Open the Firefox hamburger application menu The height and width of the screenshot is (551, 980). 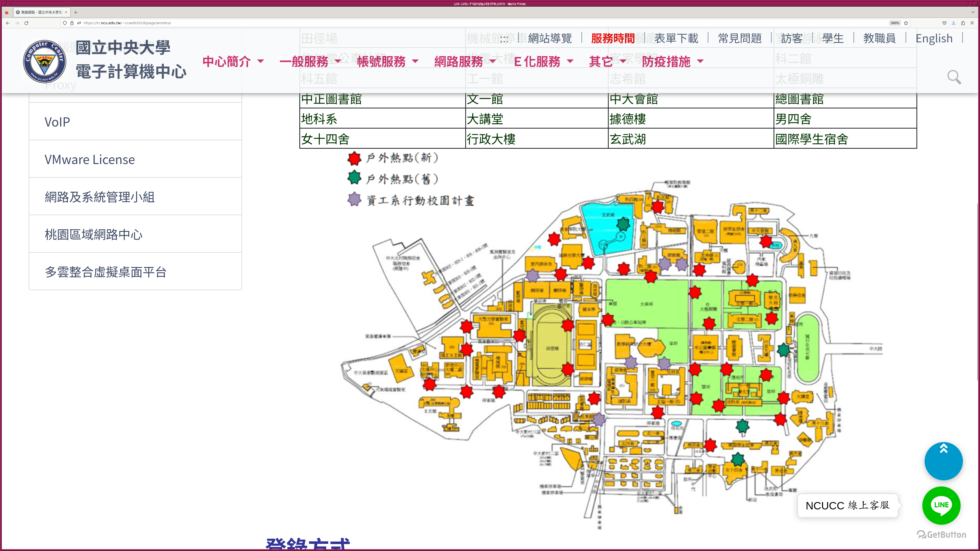pyautogui.click(x=972, y=23)
